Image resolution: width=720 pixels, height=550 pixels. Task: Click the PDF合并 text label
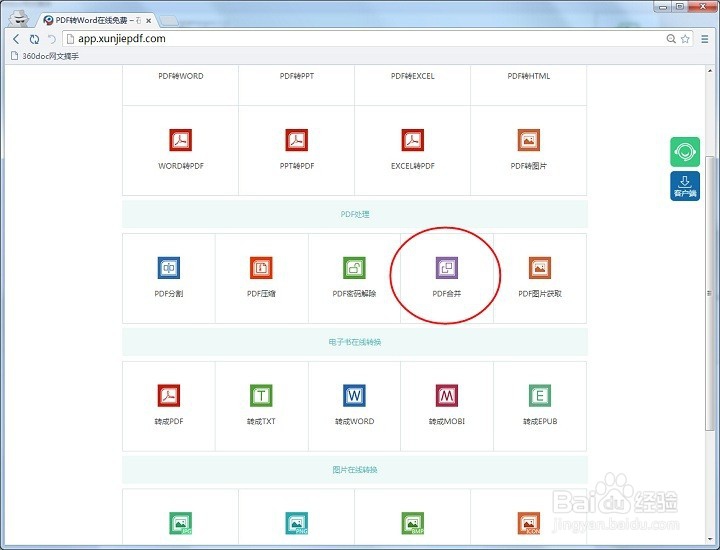447,293
